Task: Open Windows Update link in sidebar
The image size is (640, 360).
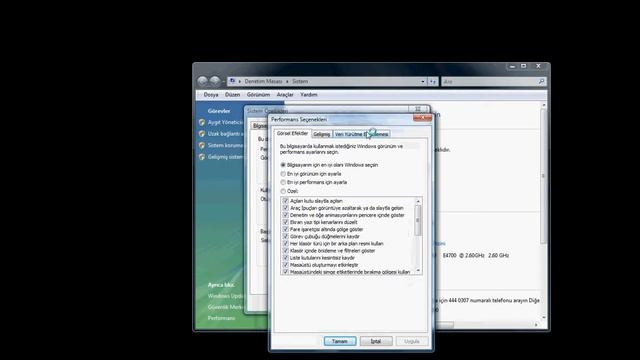Action: coord(225,296)
